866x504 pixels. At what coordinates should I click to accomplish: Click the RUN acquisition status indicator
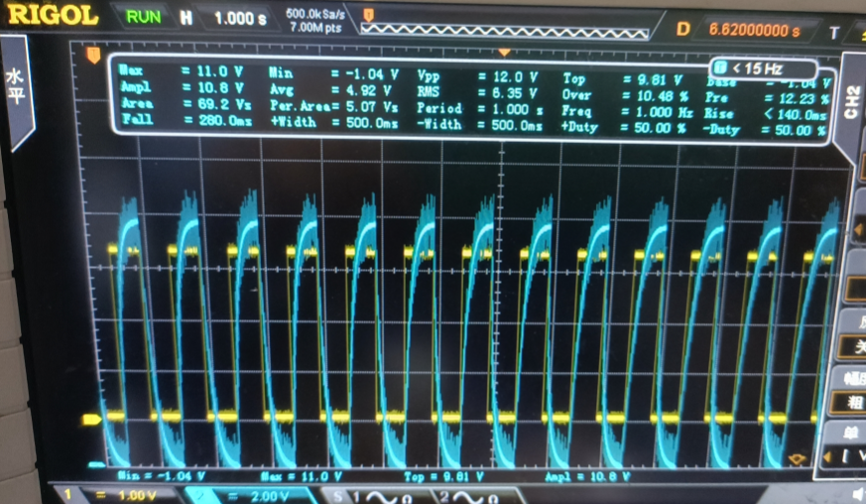(x=143, y=17)
